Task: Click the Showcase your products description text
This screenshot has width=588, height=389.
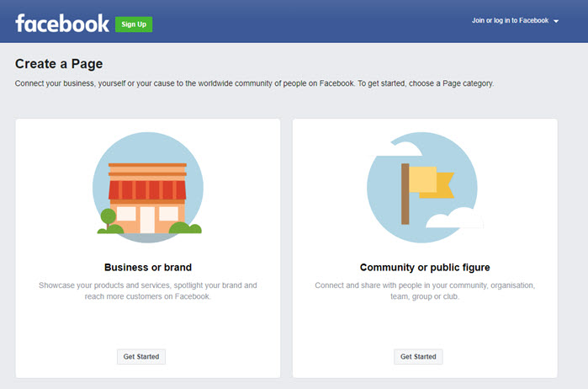Action: 148,290
